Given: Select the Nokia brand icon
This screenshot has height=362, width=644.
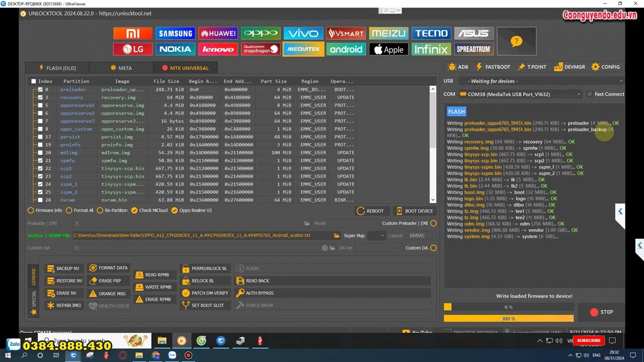Looking at the screenshot, I should click(175, 49).
